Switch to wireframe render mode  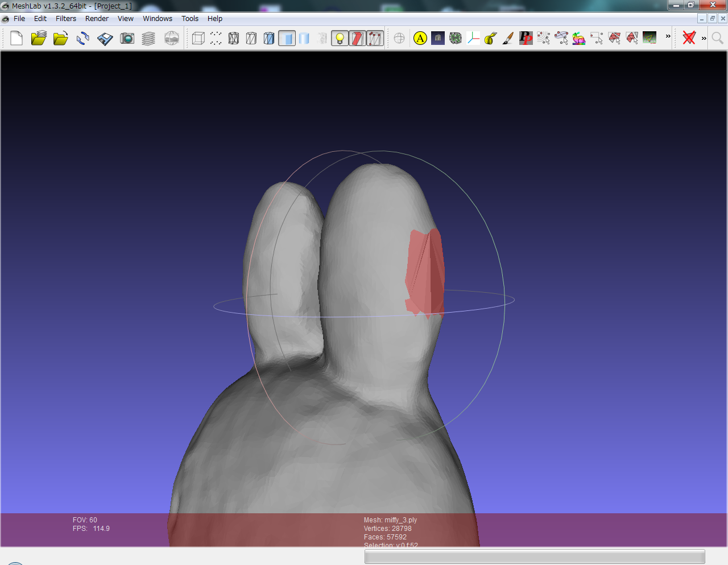[x=234, y=38]
